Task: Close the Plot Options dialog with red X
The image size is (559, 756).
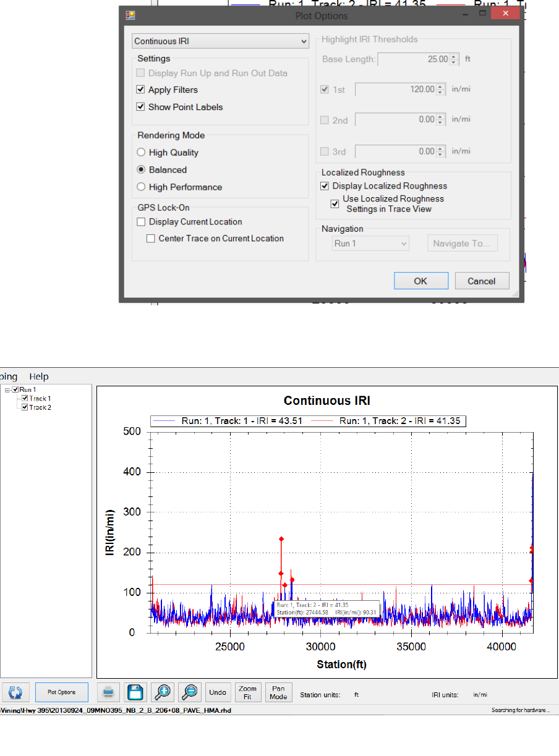Action: pyautogui.click(x=505, y=13)
